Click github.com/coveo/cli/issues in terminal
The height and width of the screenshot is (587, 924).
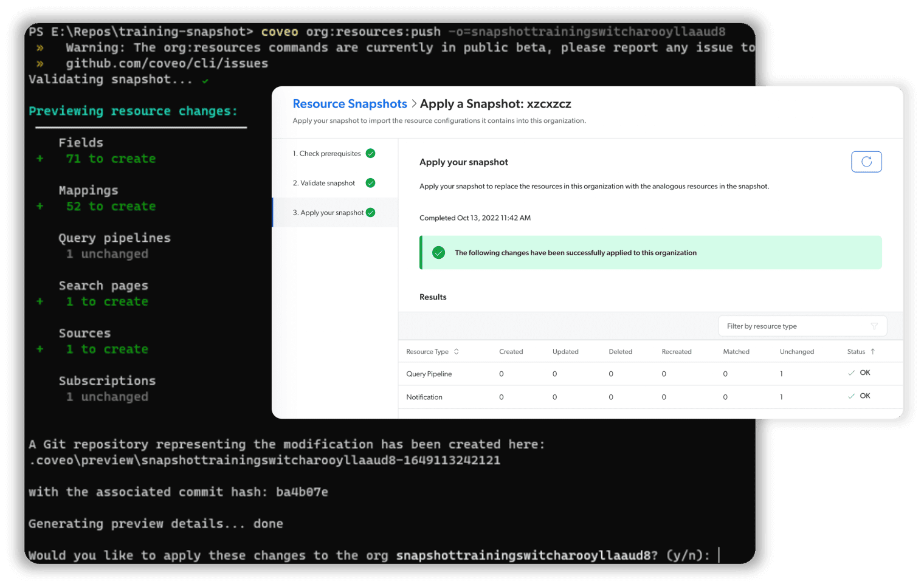pos(167,63)
